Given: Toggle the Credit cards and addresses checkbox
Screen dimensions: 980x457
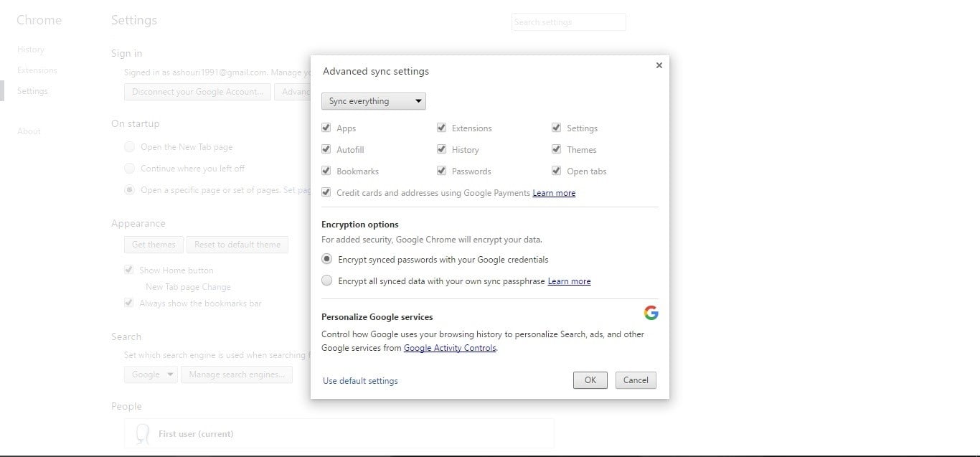Looking at the screenshot, I should [x=326, y=193].
